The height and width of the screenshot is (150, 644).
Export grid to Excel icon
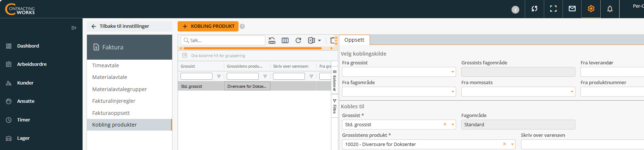coord(312,41)
